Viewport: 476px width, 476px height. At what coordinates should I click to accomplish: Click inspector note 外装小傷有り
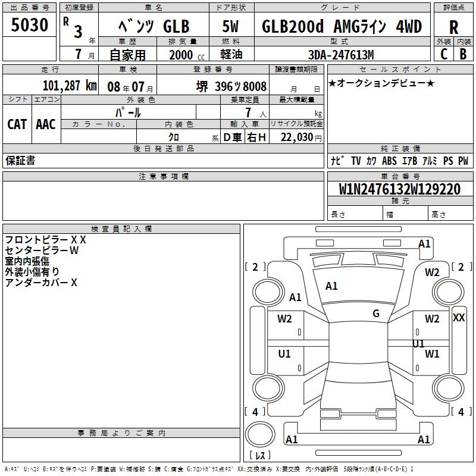32,272
